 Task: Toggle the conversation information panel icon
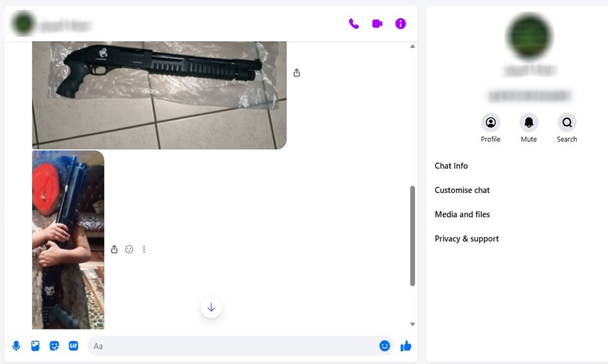coord(401,24)
